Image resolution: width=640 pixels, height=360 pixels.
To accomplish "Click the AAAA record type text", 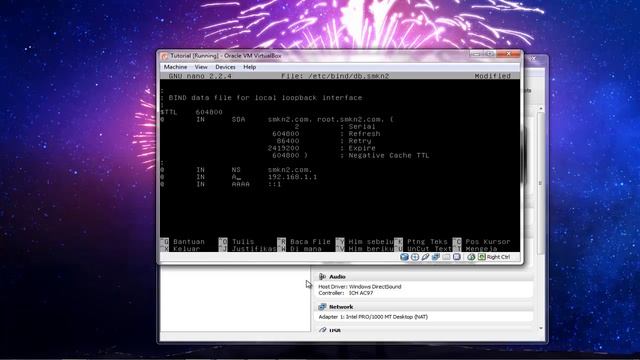I will [x=240, y=184].
